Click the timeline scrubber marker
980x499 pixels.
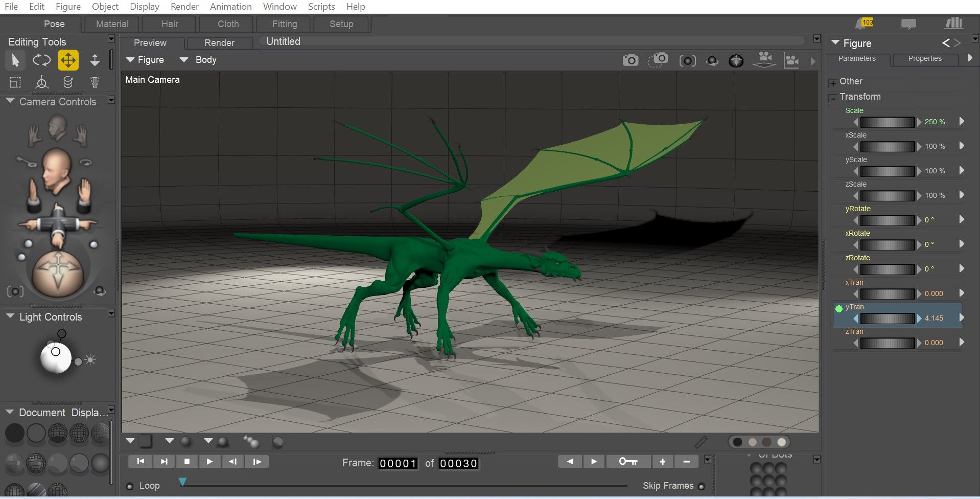[182, 482]
